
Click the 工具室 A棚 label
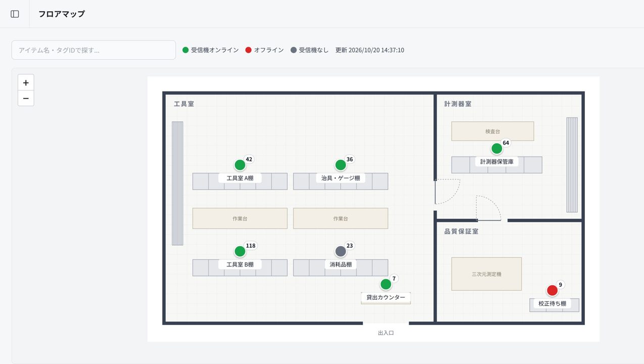[x=240, y=178]
